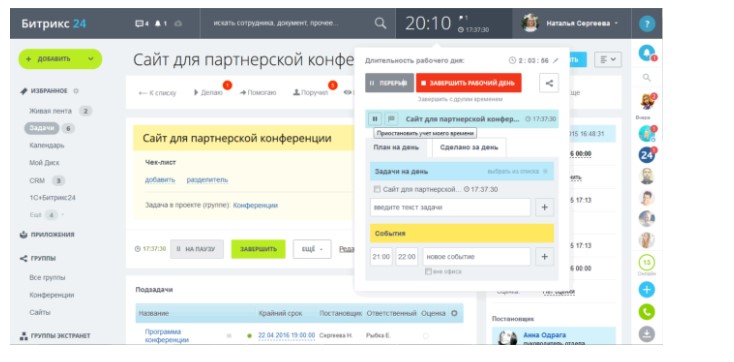Open the Ещё dropdown button
734x362 pixels.
(x=312, y=249)
